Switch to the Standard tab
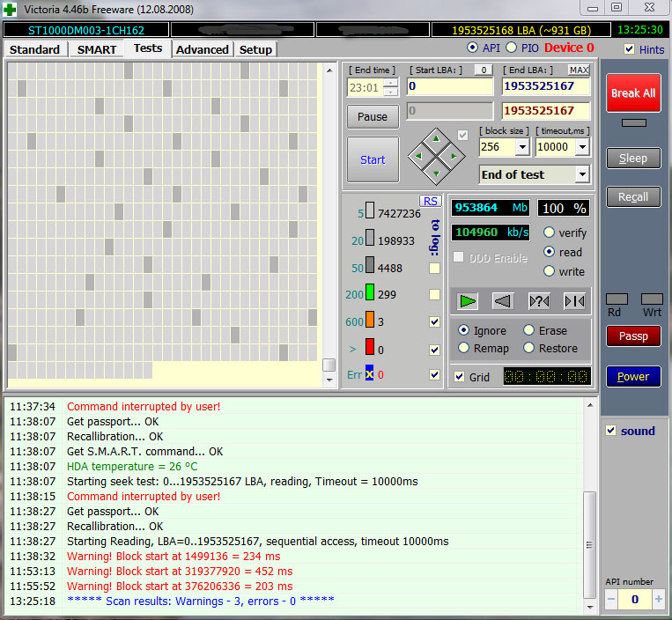The height and width of the screenshot is (620, 672). point(34,49)
